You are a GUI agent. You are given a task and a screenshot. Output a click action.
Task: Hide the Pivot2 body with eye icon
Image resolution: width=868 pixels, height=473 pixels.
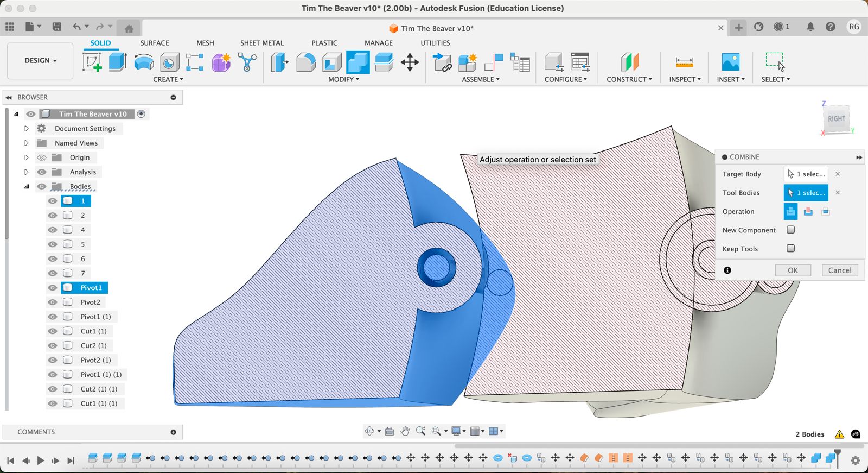click(x=53, y=302)
